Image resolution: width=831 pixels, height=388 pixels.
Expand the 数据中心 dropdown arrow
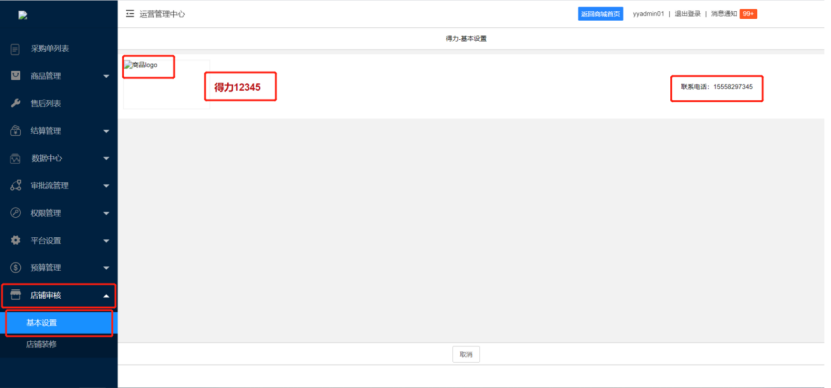[x=106, y=158]
